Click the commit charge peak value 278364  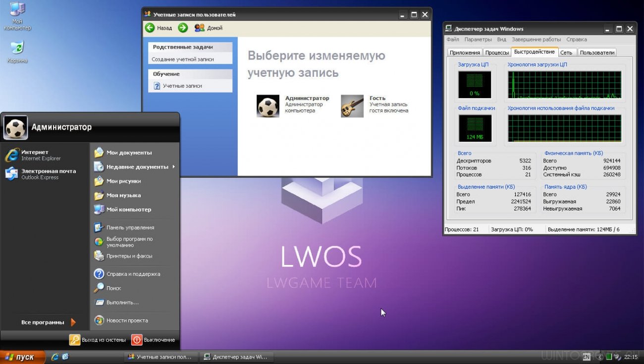click(x=522, y=208)
